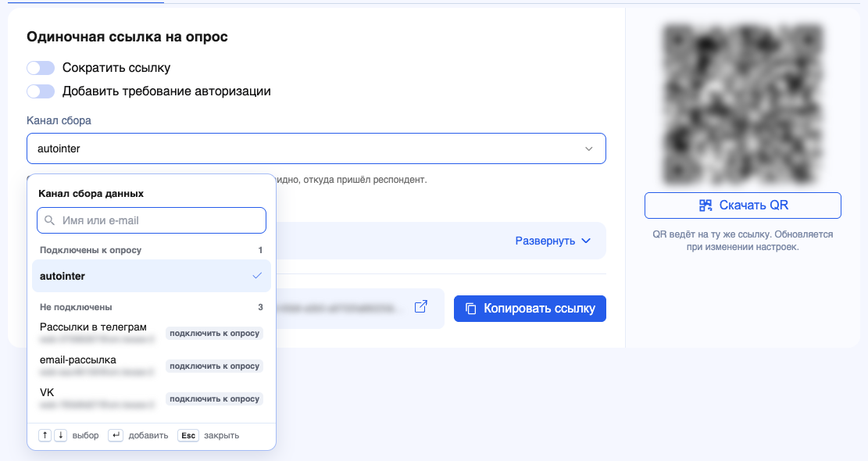868x461 pixels.
Task: Open the Канал сбора autointer dropdown
Action: click(316, 148)
